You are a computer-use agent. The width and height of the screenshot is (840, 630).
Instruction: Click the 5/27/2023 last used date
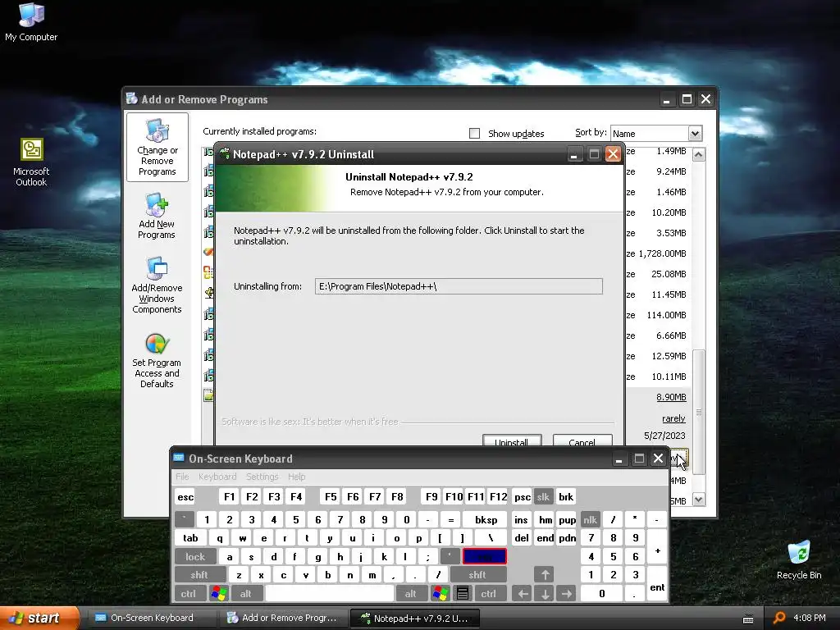[664, 436]
